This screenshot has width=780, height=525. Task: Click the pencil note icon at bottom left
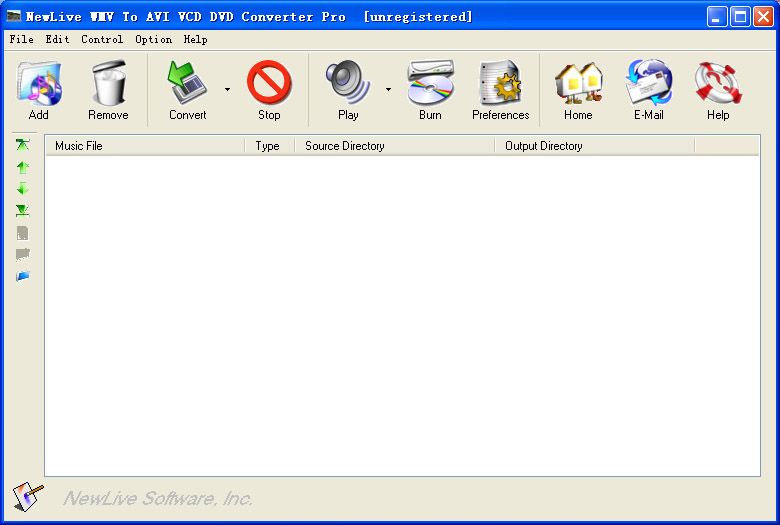tap(28, 497)
